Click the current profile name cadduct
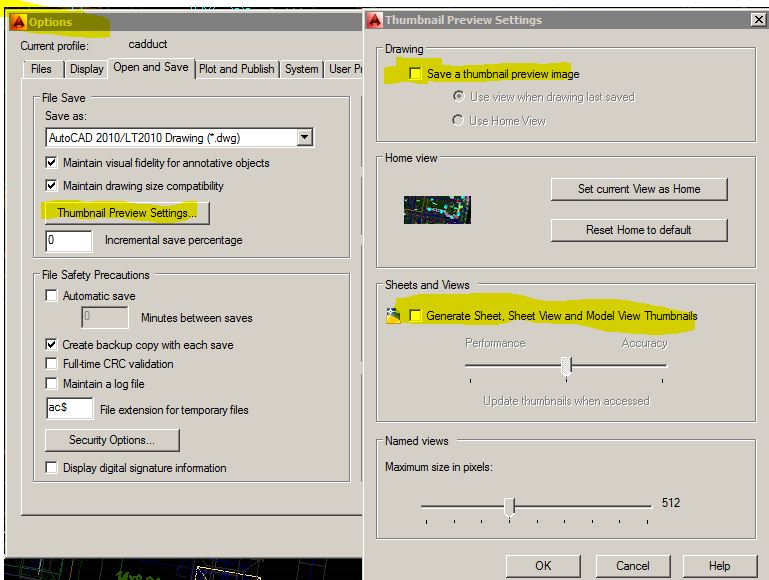This screenshot has width=769, height=580. tap(148, 44)
